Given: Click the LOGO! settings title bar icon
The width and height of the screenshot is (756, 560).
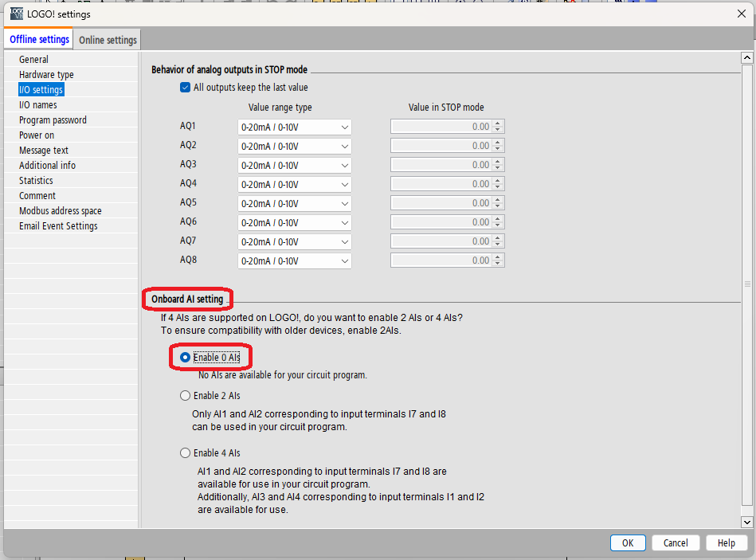Looking at the screenshot, I should pos(15,14).
